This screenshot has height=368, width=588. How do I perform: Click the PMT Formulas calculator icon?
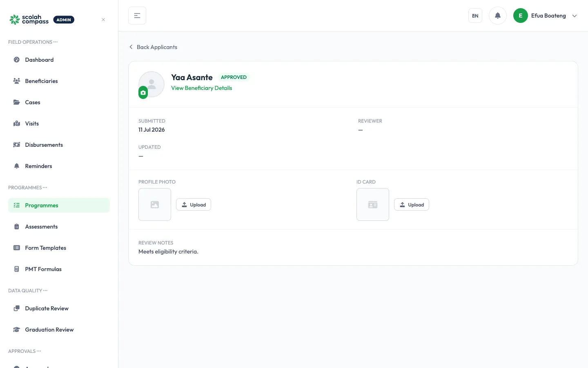point(17,269)
